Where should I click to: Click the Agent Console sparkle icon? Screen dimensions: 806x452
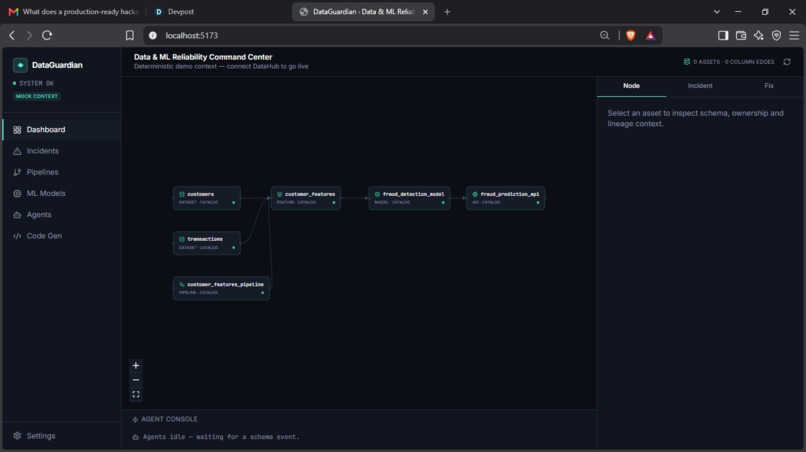tap(135, 420)
